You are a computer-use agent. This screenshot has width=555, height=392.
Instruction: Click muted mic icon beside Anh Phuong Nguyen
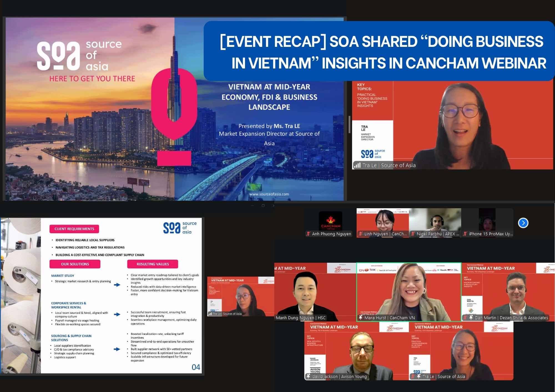pyautogui.click(x=308, y=234)
